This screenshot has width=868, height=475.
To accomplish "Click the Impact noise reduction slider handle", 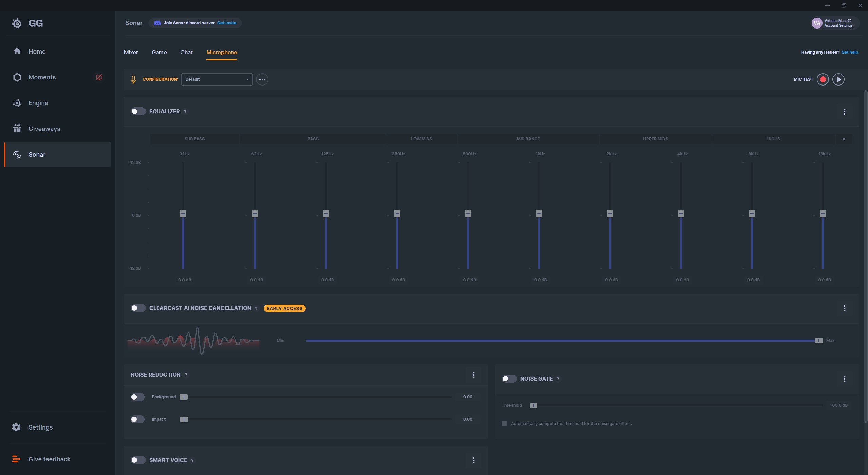I will [184, 419].
